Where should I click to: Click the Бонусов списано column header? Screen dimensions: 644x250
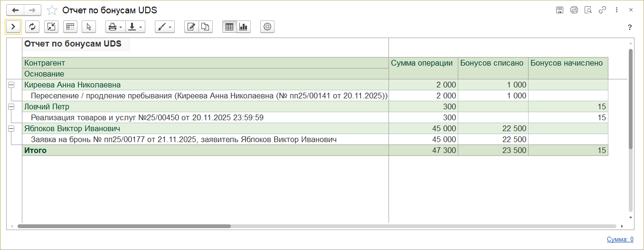point(493,68)
